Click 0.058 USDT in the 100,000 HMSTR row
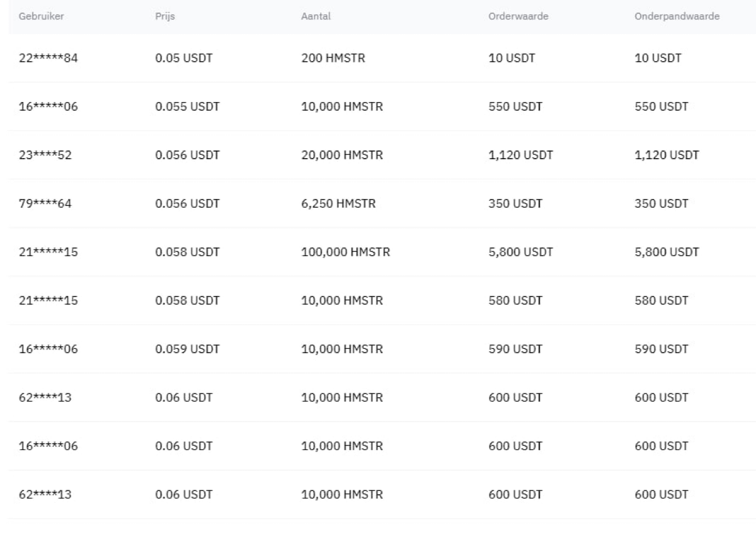This screenshot has height=542, width=756. click(187, 252)
